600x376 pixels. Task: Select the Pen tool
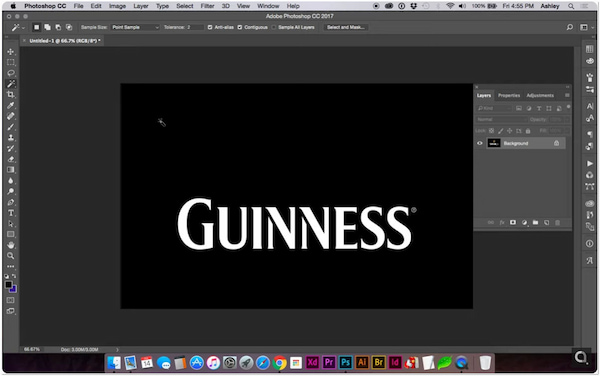[11, 202]
